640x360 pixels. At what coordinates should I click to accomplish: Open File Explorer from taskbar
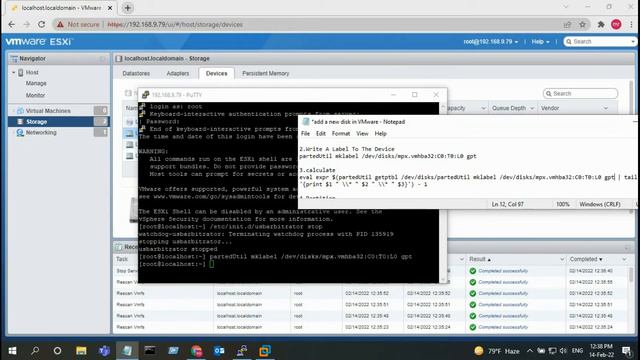tap(81, 351)
